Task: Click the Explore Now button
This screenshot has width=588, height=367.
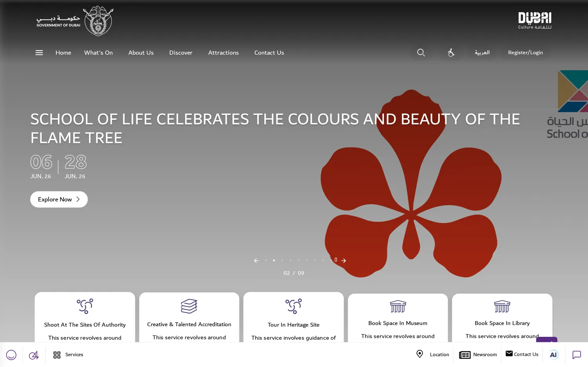Action: click(x=59, y=199)
